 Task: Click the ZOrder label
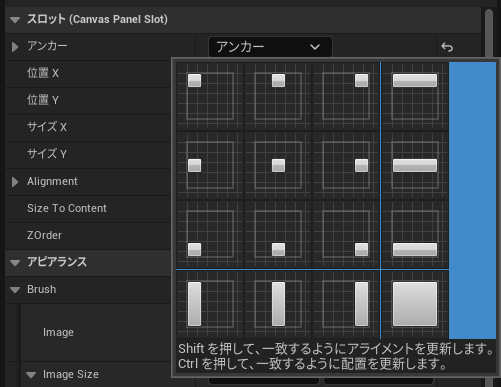coord(45,235)
